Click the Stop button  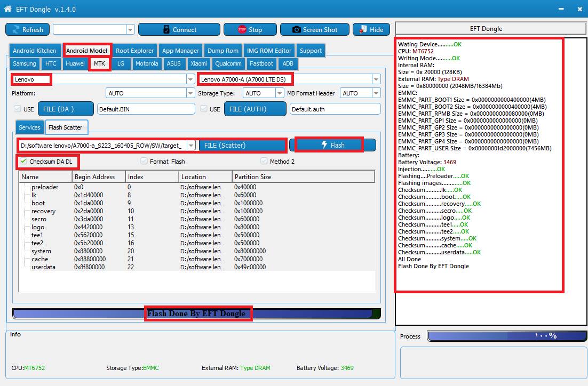point(250,30)
